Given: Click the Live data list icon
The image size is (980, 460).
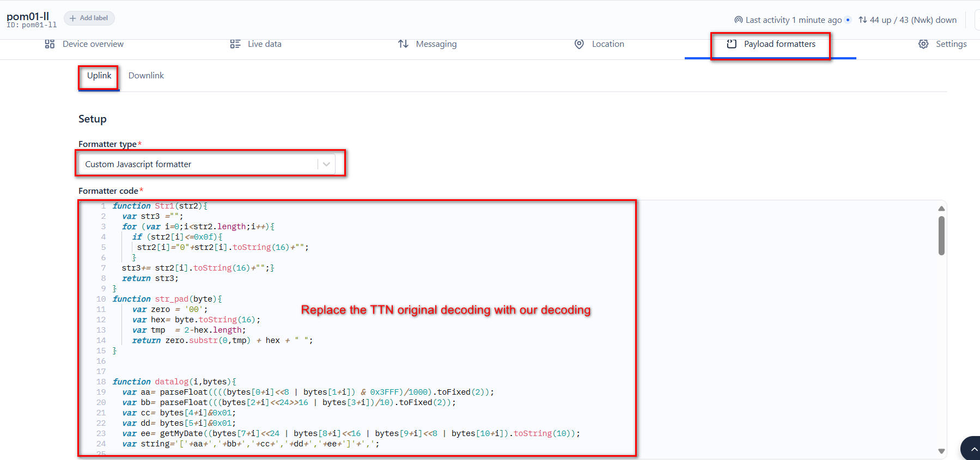Looking at the screenshot, I should click(x=235, y=44).
